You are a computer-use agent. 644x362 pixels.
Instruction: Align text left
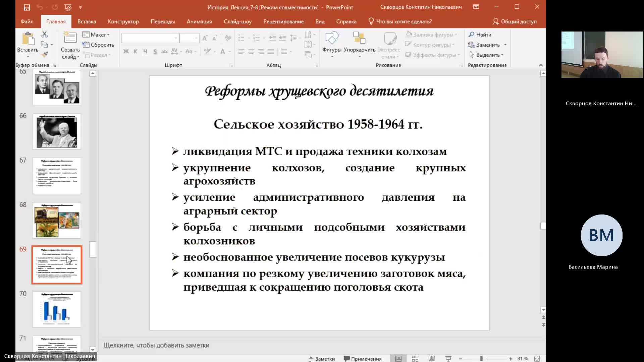241,51
